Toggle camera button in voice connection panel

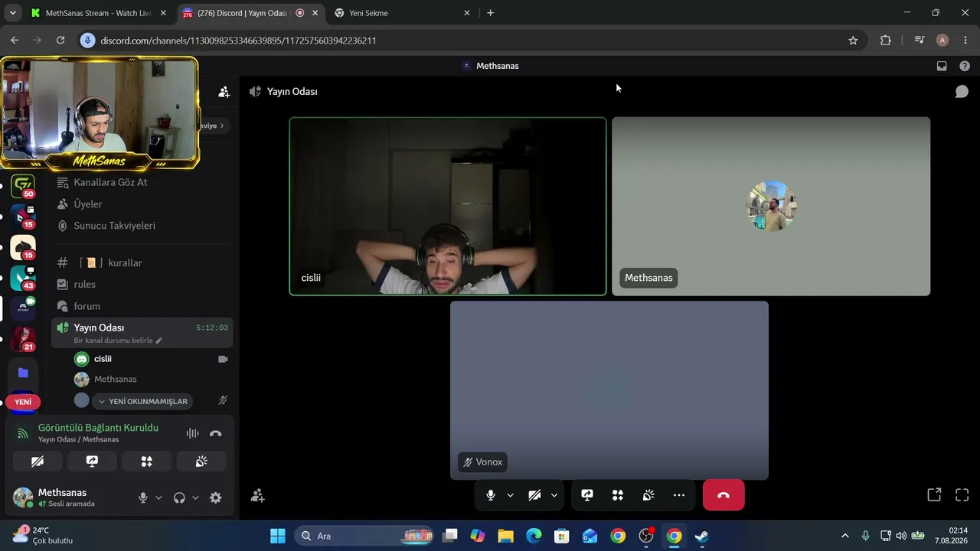pyautogui.click(x=38, y=461)
